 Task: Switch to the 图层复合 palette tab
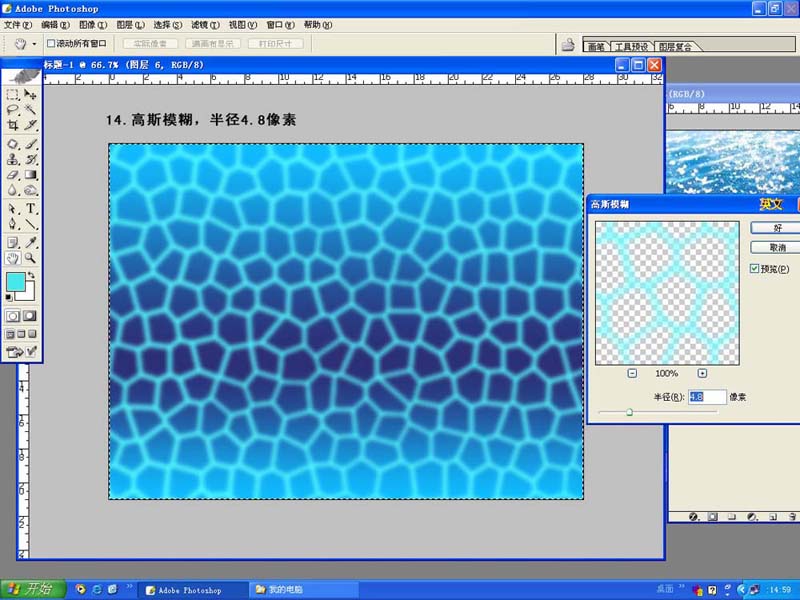[676, 46]
